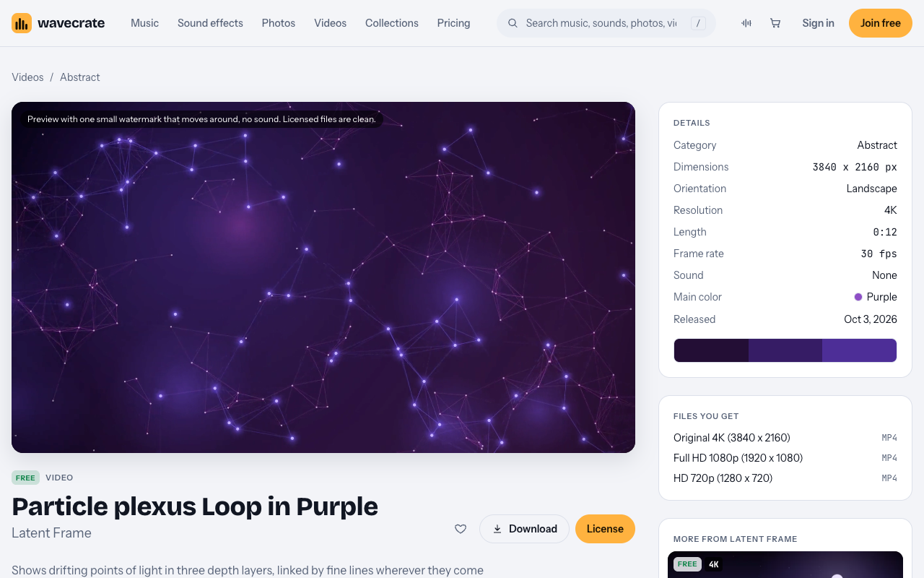Image resolution: width=924 pixels, height=578 pixels.
Task: Click the slash keyboard shortcut badge
Action: (x=698, y=23)
